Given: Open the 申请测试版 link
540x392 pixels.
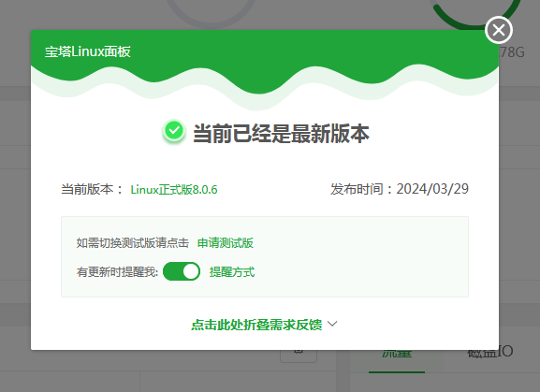Looking at the screenshot, I should [x=226, y=243].
